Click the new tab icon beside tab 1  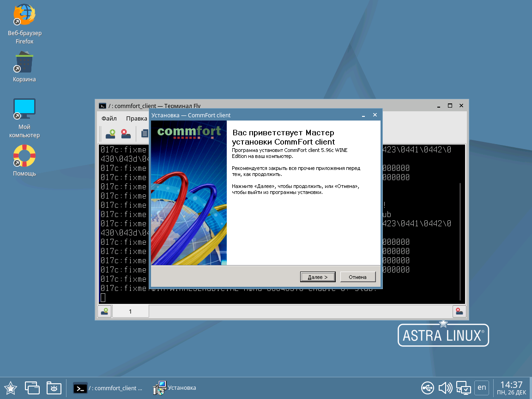[x=104, y=311]
